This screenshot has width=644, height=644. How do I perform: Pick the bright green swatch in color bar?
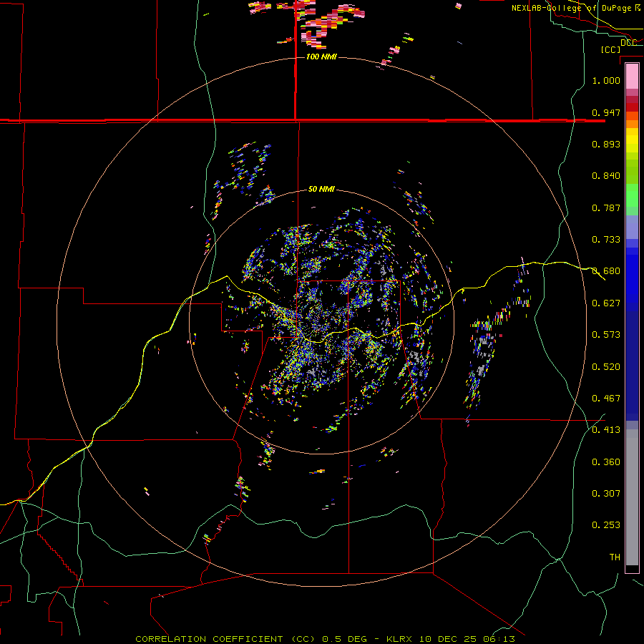click(632, 195)
